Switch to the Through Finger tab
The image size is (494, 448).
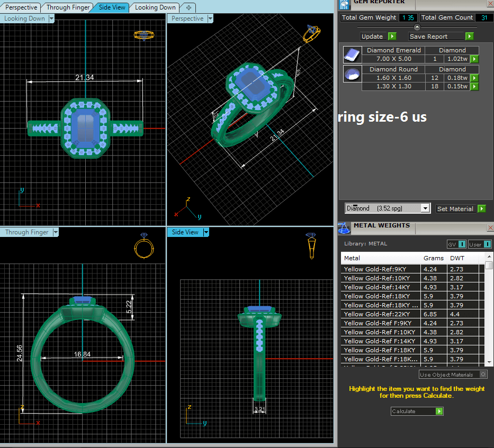[x=68, y=7]
